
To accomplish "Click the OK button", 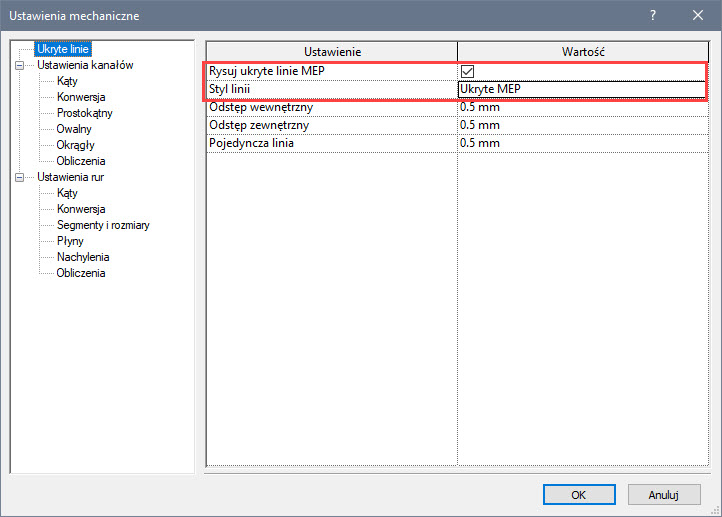I will click(579, 494).
